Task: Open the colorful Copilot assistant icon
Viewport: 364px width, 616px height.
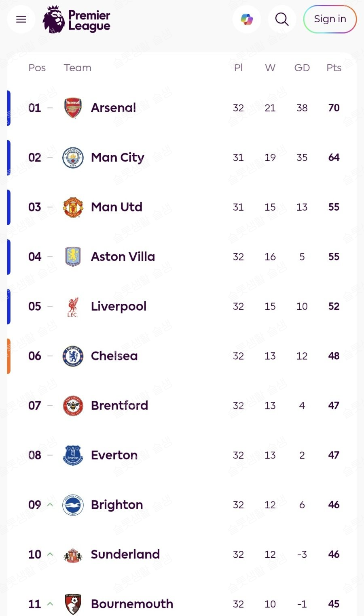Action: pyautogui.click(x=246, y=19)
